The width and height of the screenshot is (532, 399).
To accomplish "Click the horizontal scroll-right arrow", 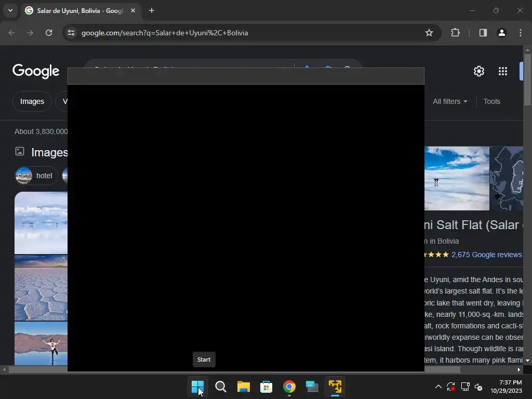I will click(x=519, y=369).
